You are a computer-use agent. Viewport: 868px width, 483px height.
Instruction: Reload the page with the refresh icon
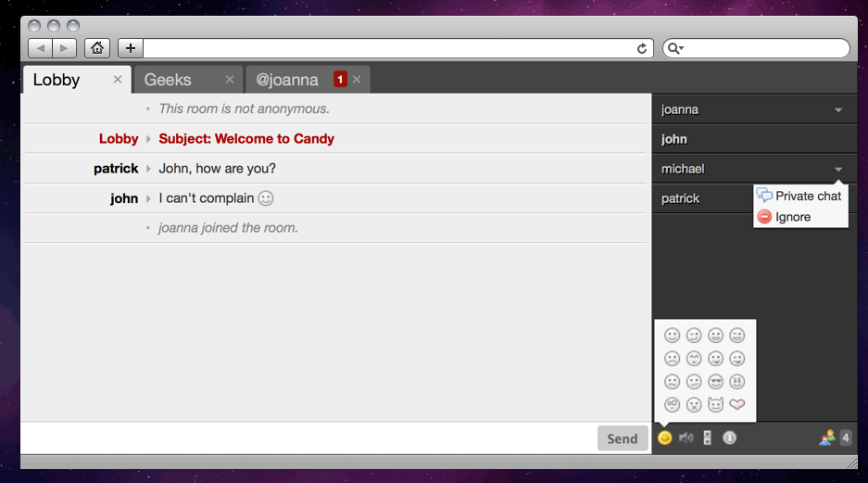coord(641,48)
